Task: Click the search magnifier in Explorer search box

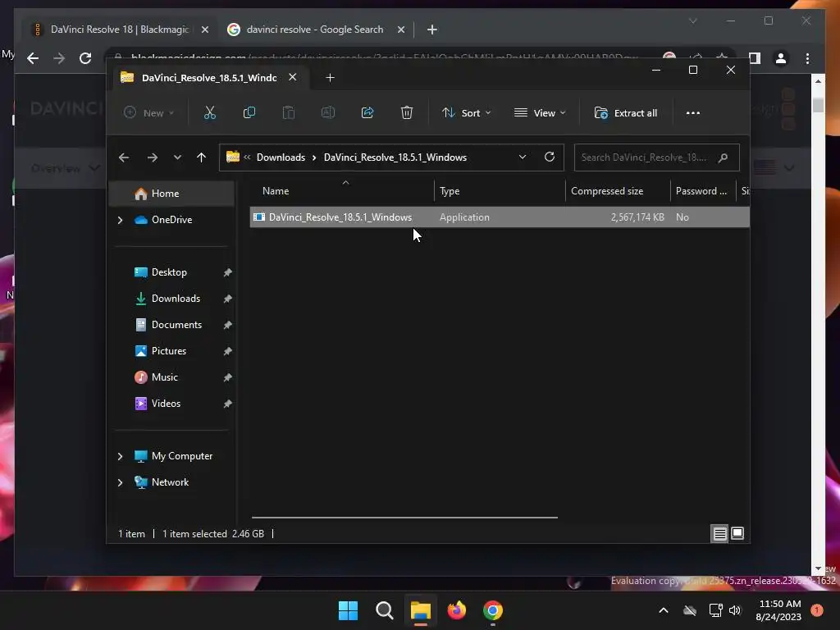Action: [x=723, y=157]
